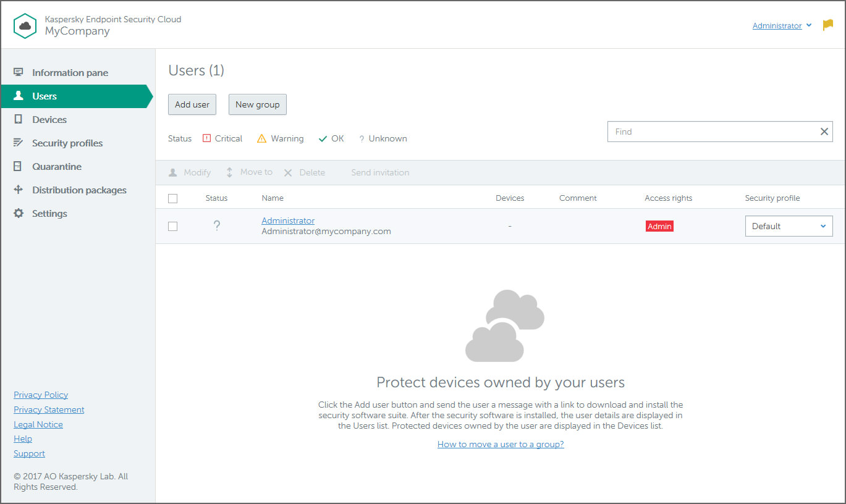
Task: Click the Users (1) page heading
Action: [196, 70]
